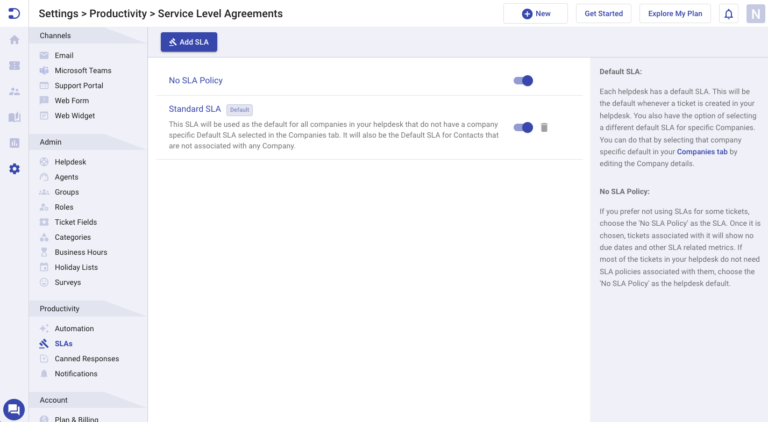768x422 pixels.
Task: Click the Helpdesk icon under Admin
Action: click(44, 162)
